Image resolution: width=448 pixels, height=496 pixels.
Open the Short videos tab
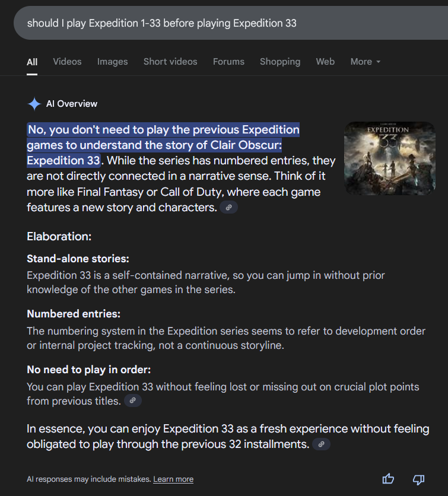tap(170, 62)
